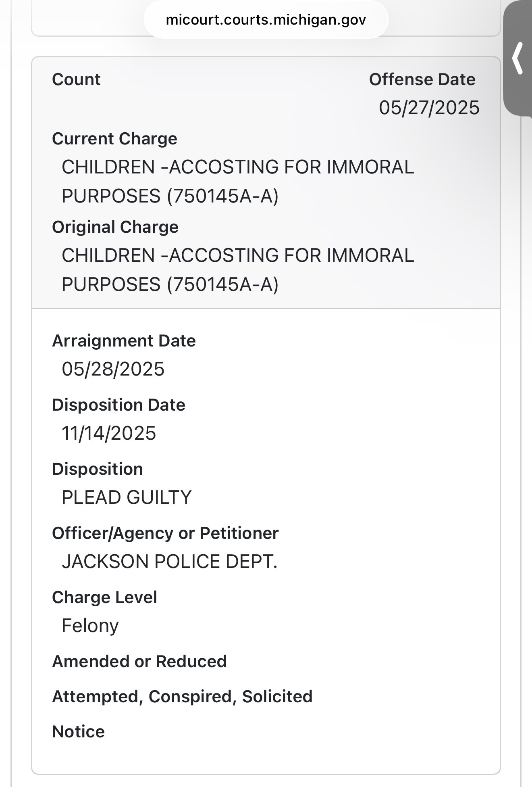The width and height of the screenshot is (532, 787).
Task: Select the offense date 05/27/2025
Action: 429,108
